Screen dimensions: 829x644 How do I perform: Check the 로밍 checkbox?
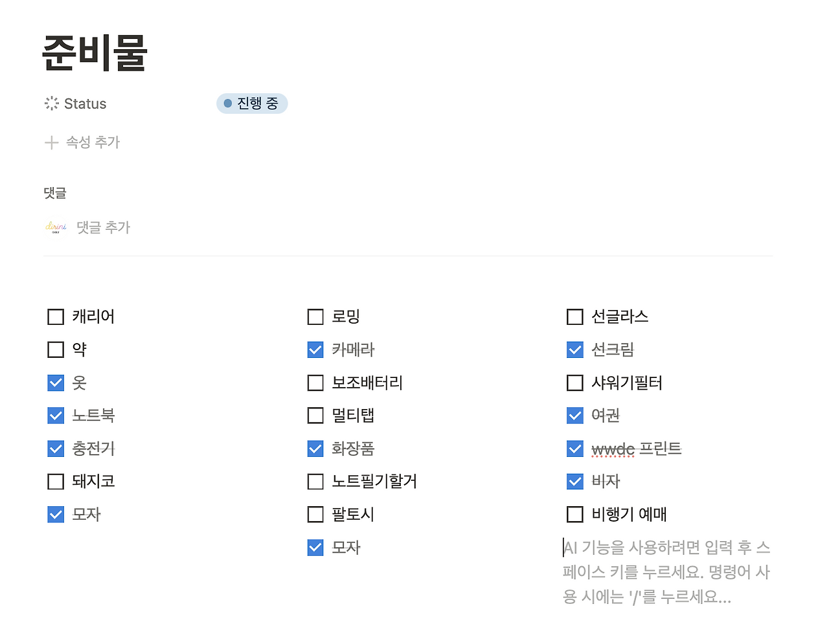click(x=315, y=316)
